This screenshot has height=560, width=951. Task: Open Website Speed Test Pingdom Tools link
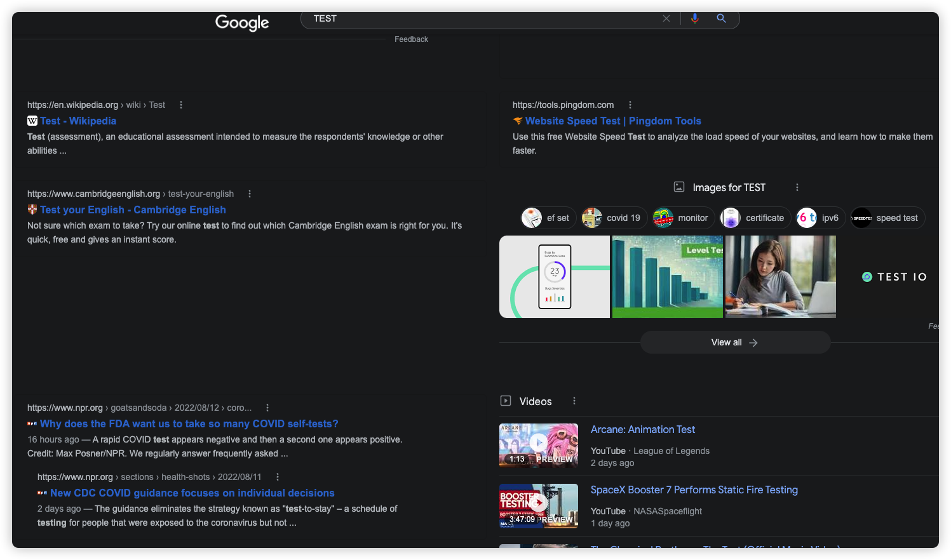(x=613, y=121)
